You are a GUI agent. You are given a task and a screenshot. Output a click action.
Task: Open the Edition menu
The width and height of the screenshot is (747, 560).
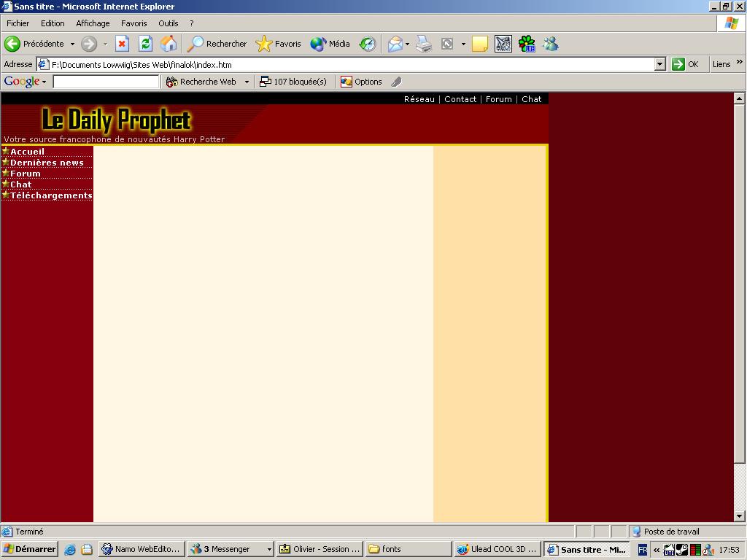pyautogui.click(x=53, y=23)
